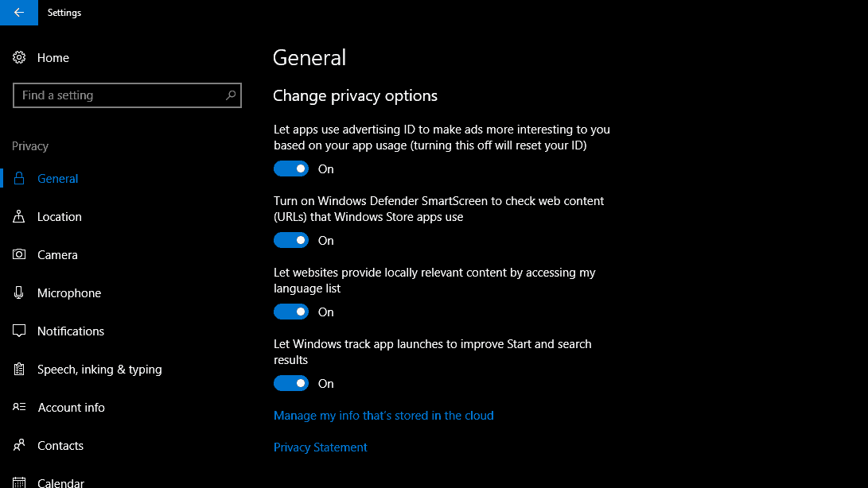Click the search magnifier icon
Screen dimensions: 868x488
coord(231,95)
